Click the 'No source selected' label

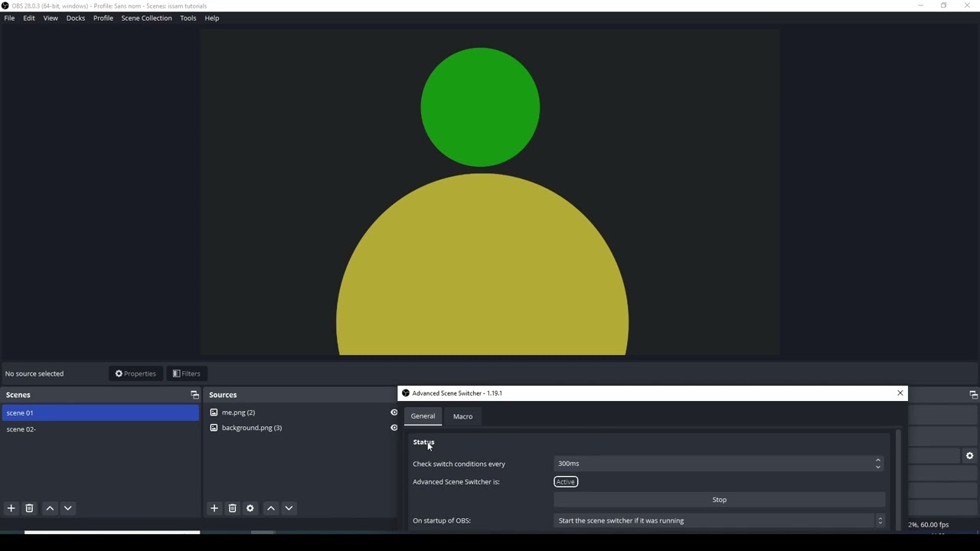pos(34,373)
